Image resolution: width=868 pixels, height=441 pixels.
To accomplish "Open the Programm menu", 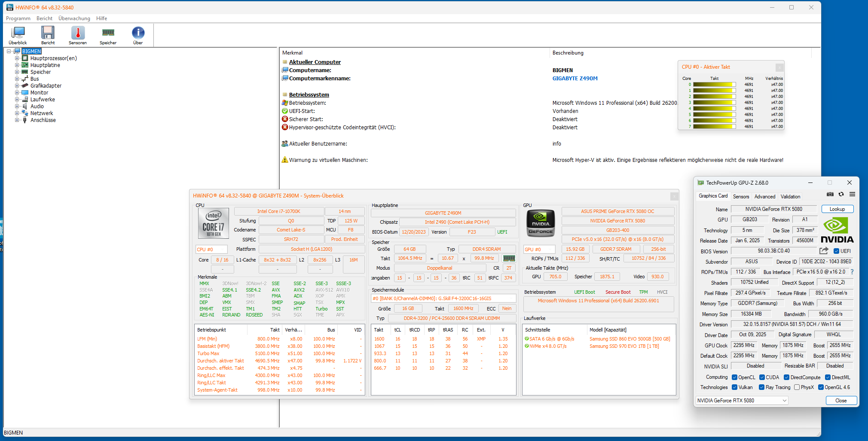I will 18,18.
